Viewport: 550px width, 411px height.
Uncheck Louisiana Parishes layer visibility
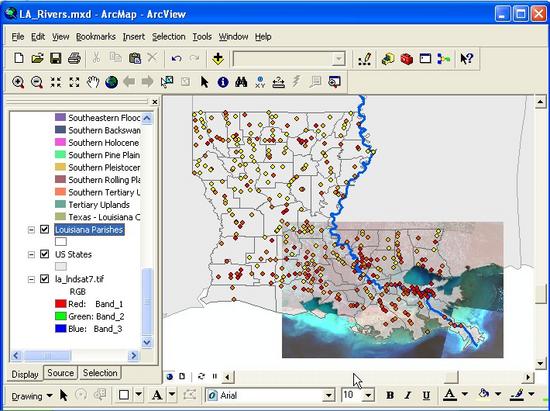(44, 229)
